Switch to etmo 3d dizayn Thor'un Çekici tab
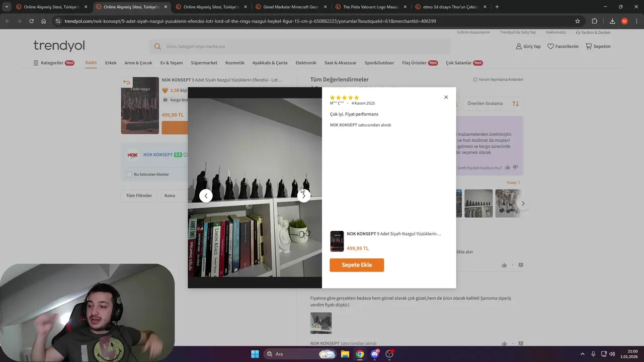The image size is (644, 362). (x=451, y=7)
